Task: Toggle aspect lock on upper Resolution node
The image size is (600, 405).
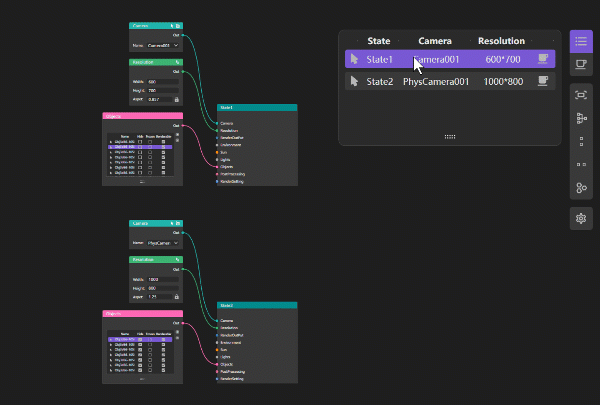Action: [x=177, y=99]
